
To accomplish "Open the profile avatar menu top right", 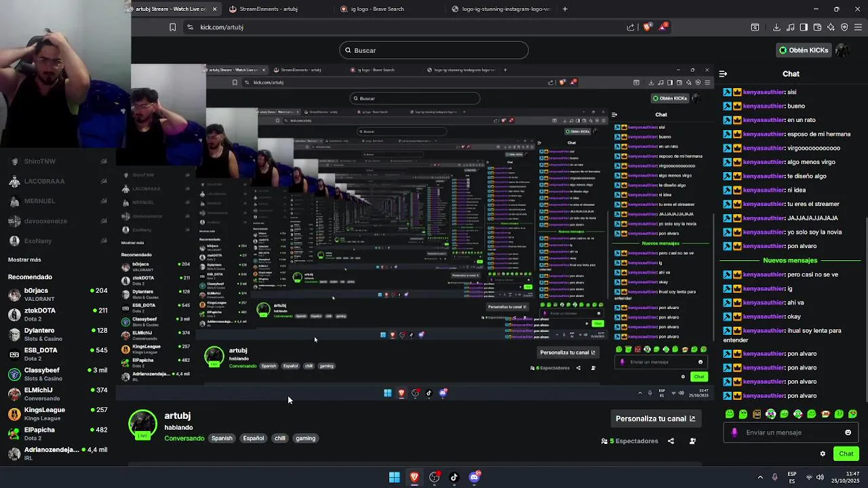I will [842, 50].
